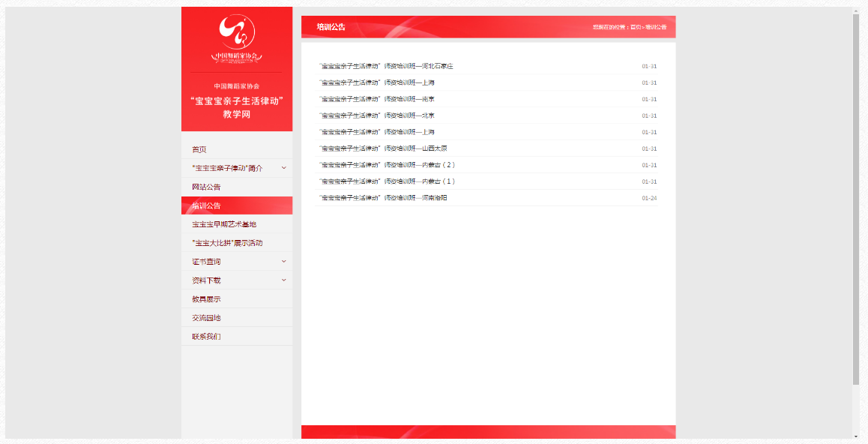Expand the "宝宝宝亲子律动"简介 chevron

pos(283,168)
